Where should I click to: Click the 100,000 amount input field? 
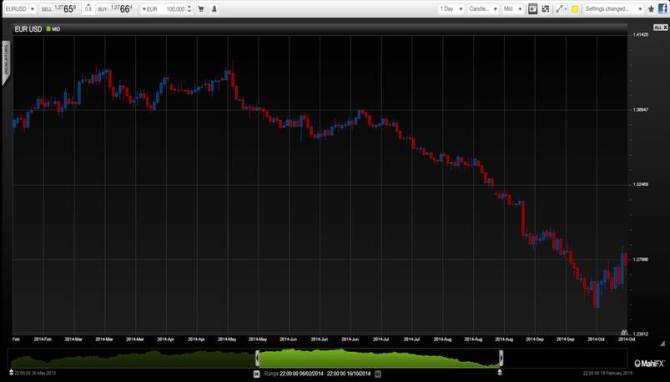[175, 9]
